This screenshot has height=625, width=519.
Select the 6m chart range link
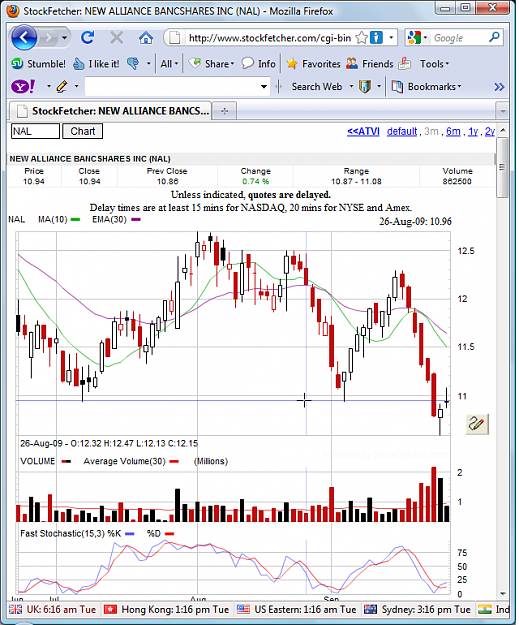pos(453,131)
